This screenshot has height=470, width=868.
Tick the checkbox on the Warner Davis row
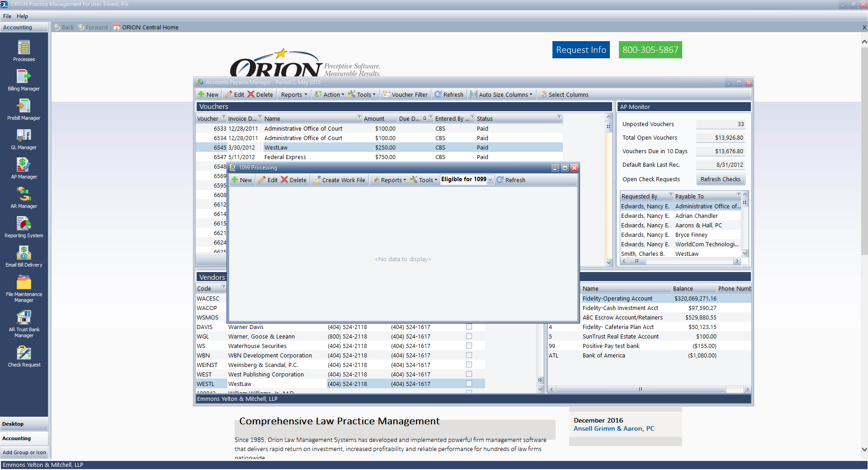click(x=469, y=327)
